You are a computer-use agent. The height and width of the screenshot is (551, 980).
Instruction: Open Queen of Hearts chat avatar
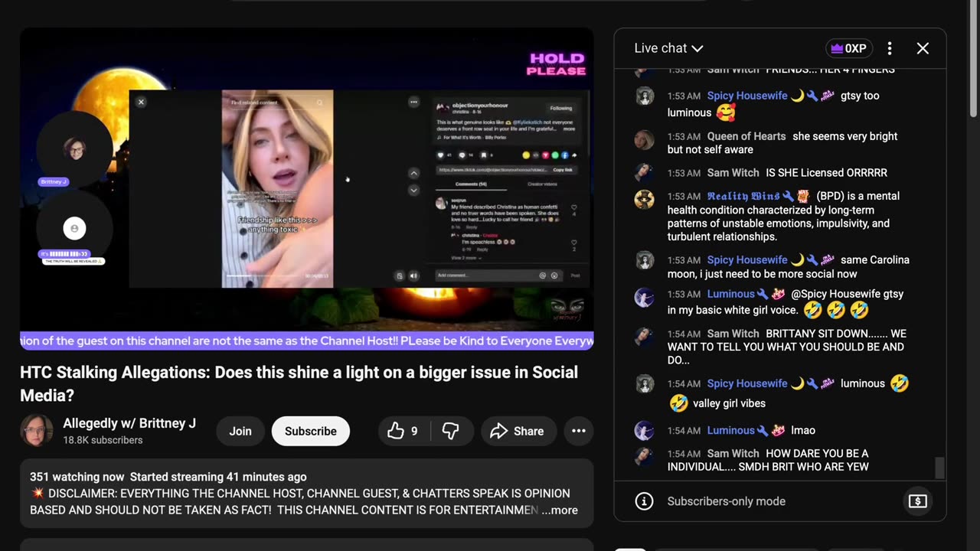point(645,139)
